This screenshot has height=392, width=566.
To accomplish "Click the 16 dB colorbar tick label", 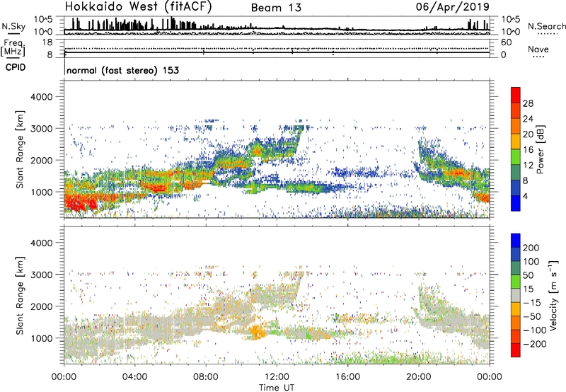I will tap(528, 150).
